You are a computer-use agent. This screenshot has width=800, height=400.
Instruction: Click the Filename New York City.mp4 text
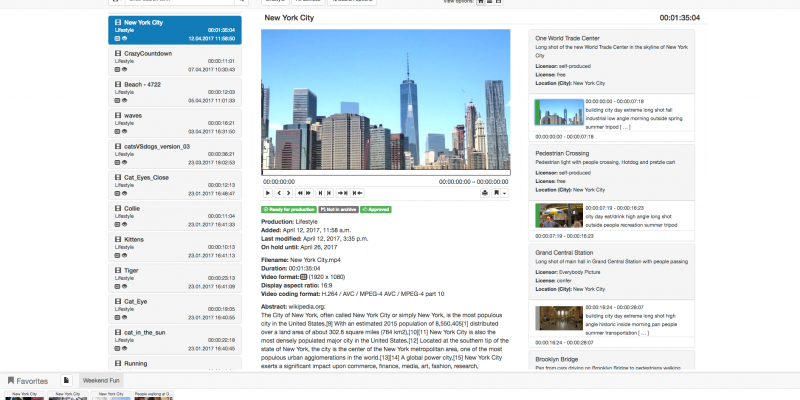pyautogui.click(x=301, y=260)
